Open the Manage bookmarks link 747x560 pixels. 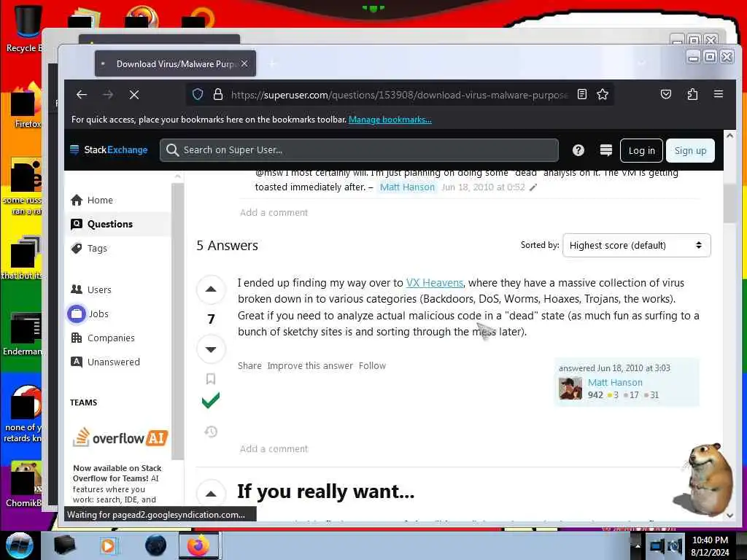coord(390,120)
